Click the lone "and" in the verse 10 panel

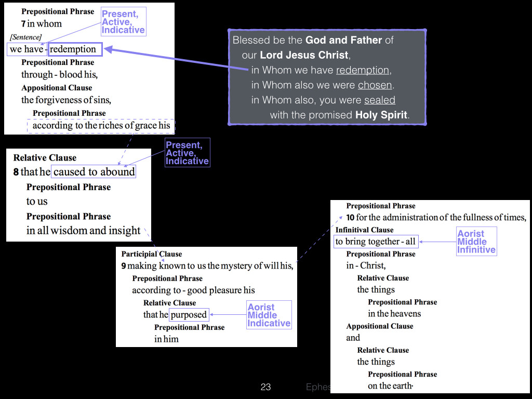(353, 338)
